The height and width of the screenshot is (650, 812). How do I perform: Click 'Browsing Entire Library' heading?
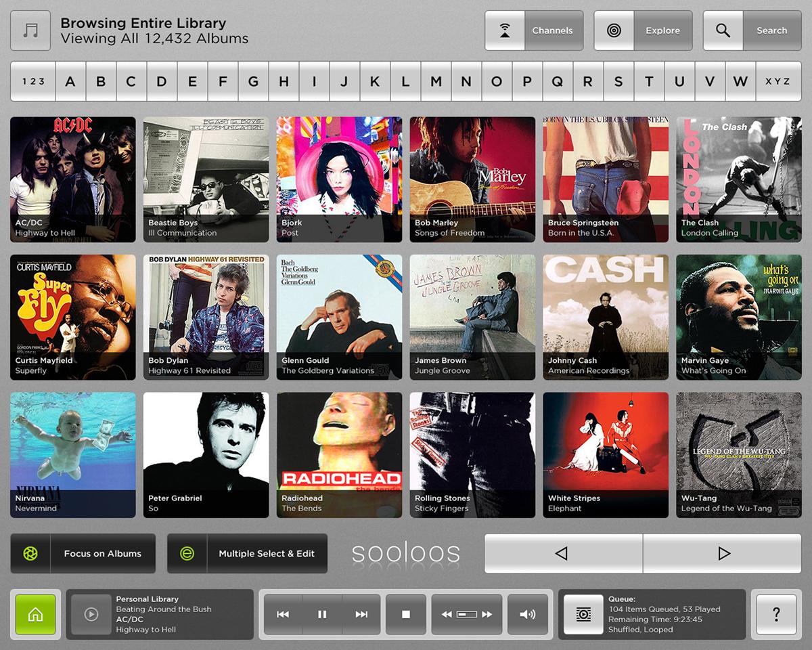point(143,24)
